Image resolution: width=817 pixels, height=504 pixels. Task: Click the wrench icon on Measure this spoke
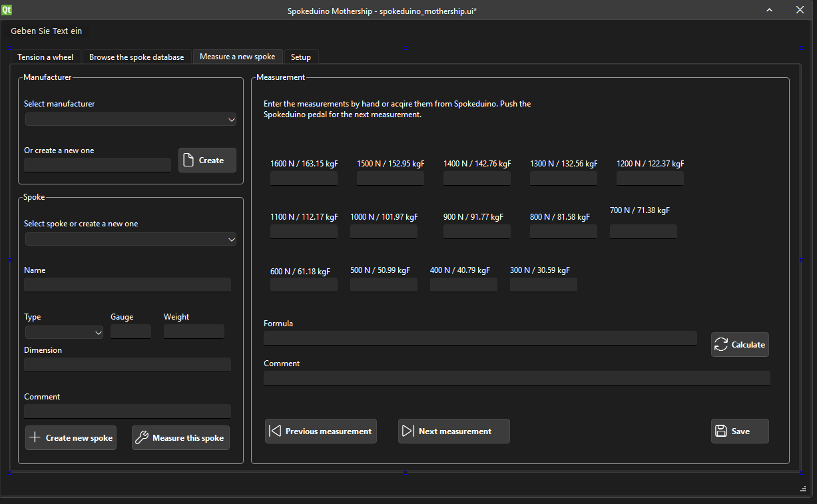pyautogui.click(x=142, y=438)
